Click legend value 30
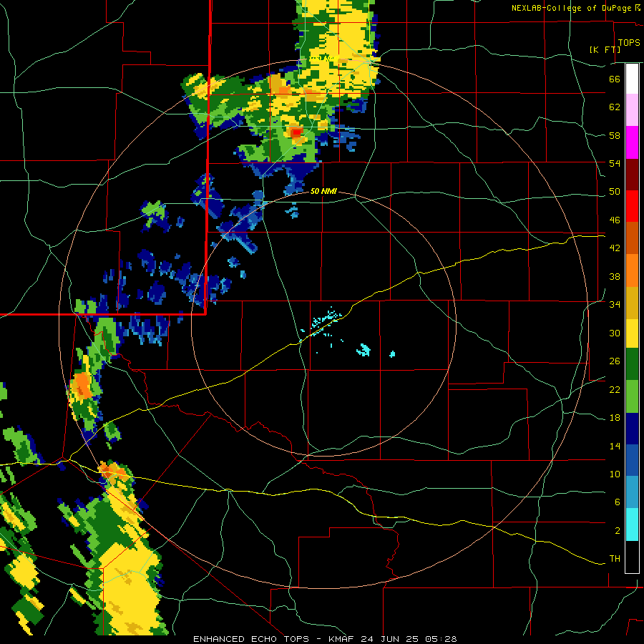The width and height of the screenshot is (644, 644). (615, 333)
